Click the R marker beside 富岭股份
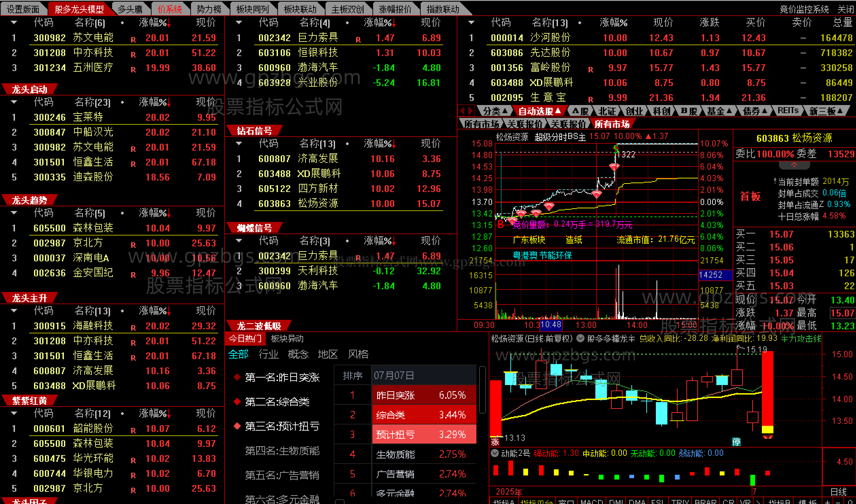Viewport: 856px width, 504px height. pyautogui.click(x=591, y=70)
